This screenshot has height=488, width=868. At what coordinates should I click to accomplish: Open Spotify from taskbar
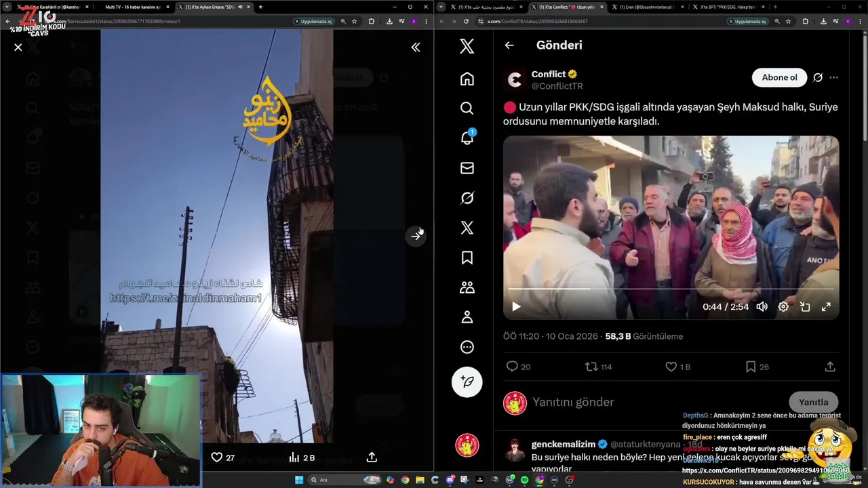tap(524, 480)
